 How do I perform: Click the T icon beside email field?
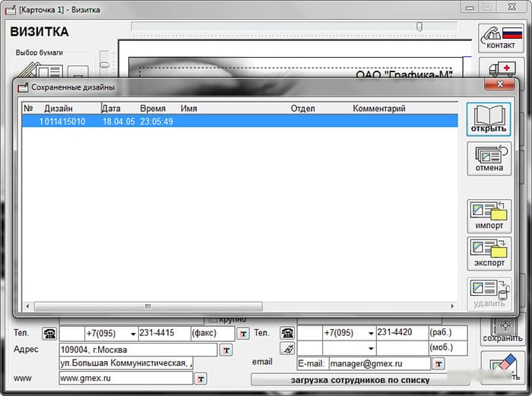click(x=439, y=364)
